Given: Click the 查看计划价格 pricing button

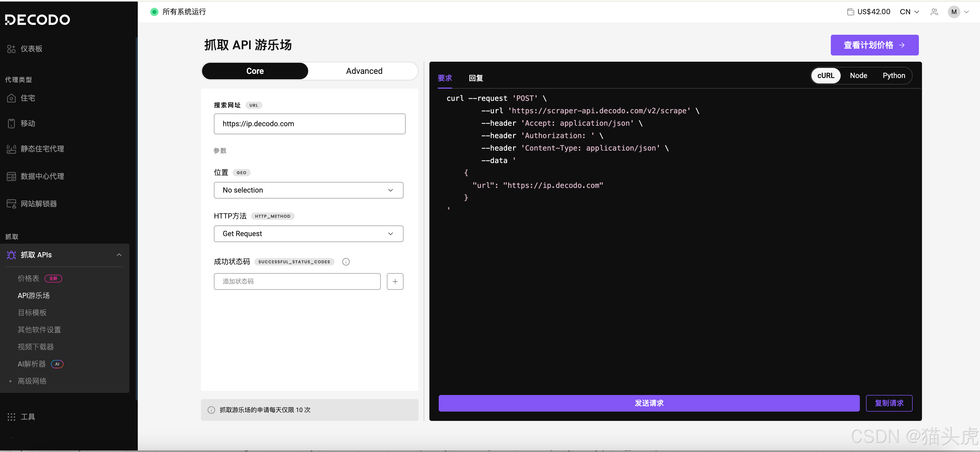Looking at the screenshot, I should 874,45.
